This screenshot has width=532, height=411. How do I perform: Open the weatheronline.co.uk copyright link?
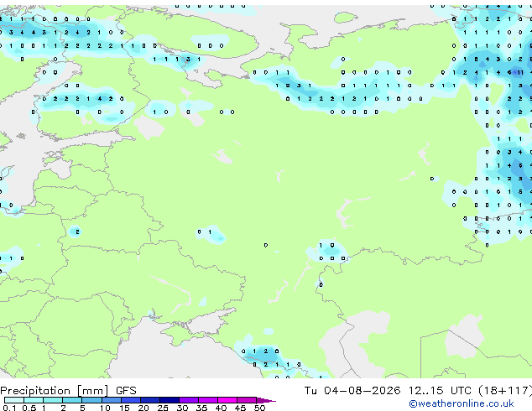click(x=462, y=403)
